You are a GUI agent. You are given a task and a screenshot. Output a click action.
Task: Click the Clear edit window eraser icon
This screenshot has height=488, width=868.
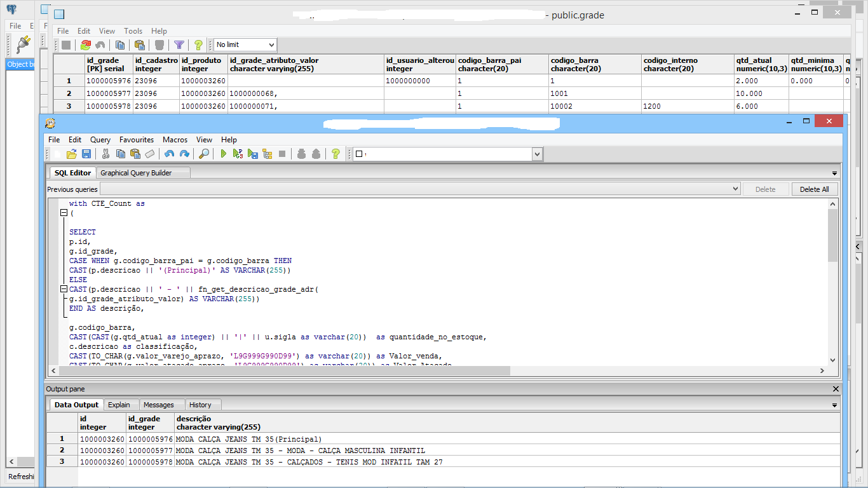point(150,154)
